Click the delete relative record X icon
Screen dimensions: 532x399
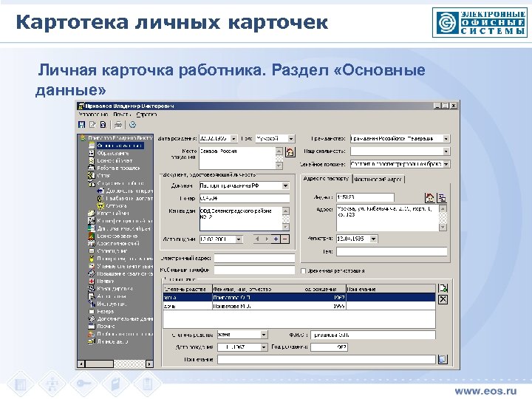443,299
